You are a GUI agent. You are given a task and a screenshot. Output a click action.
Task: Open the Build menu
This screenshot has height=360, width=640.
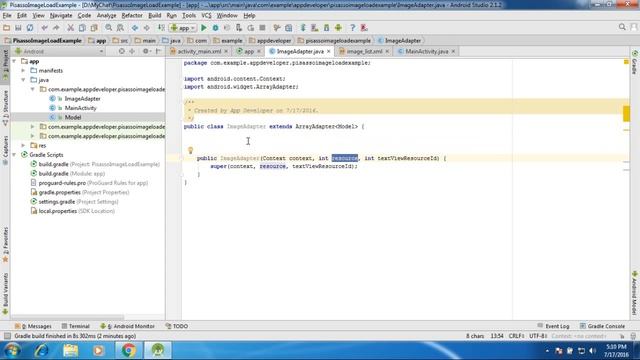pyautogui.click(x=154, y=16)
